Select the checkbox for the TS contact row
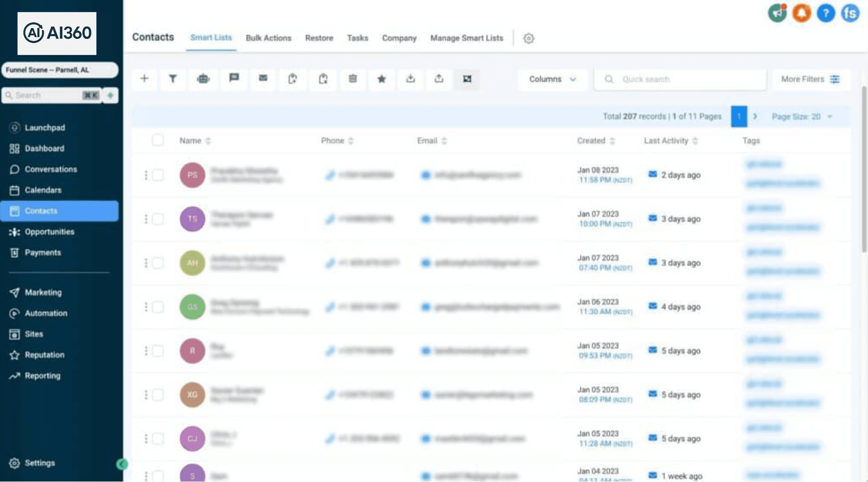Screen dimensions: 868x482 click(158, 219)
